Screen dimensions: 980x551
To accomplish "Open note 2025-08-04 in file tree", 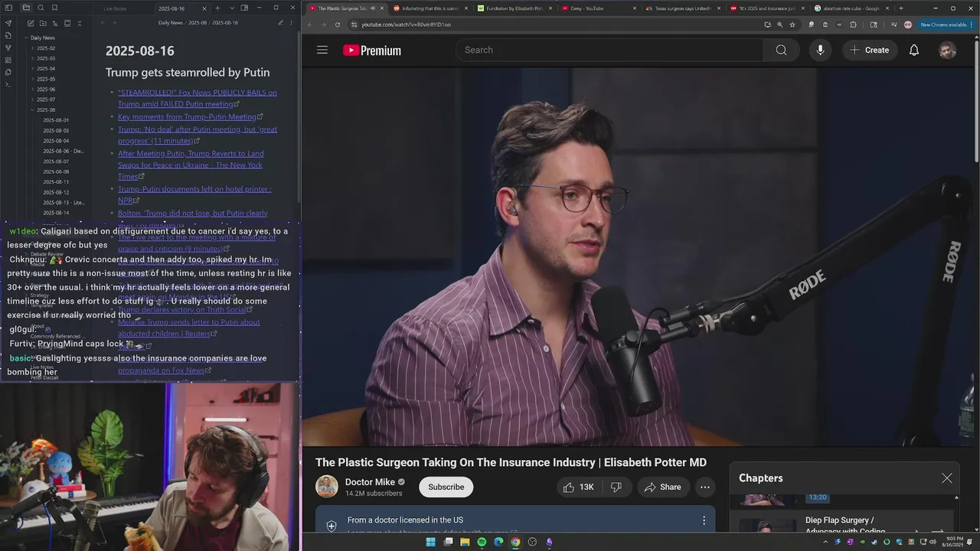I will pos(56,141).
